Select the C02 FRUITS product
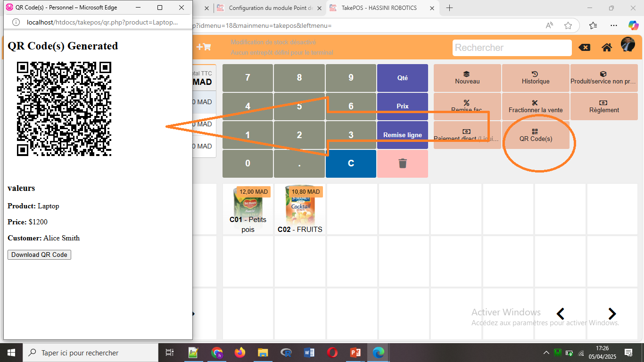 coord(300,209)
